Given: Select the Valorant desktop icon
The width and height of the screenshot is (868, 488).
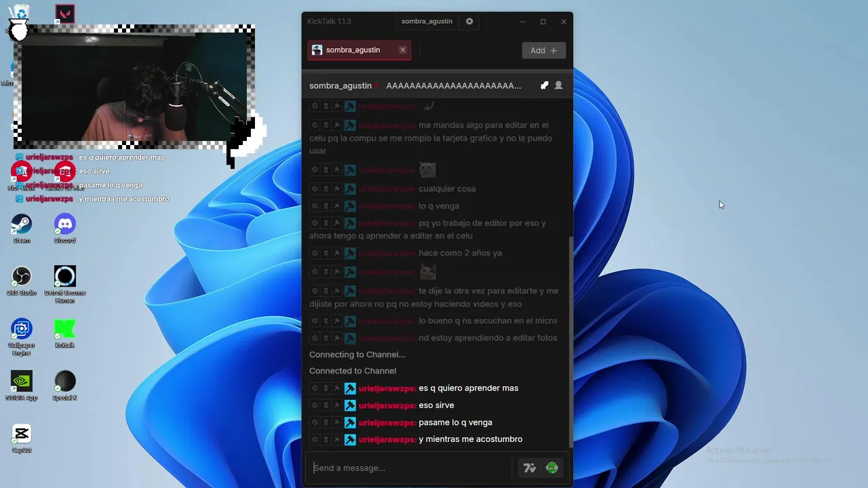Looking at the screenshot, I should tap(65, 15).
